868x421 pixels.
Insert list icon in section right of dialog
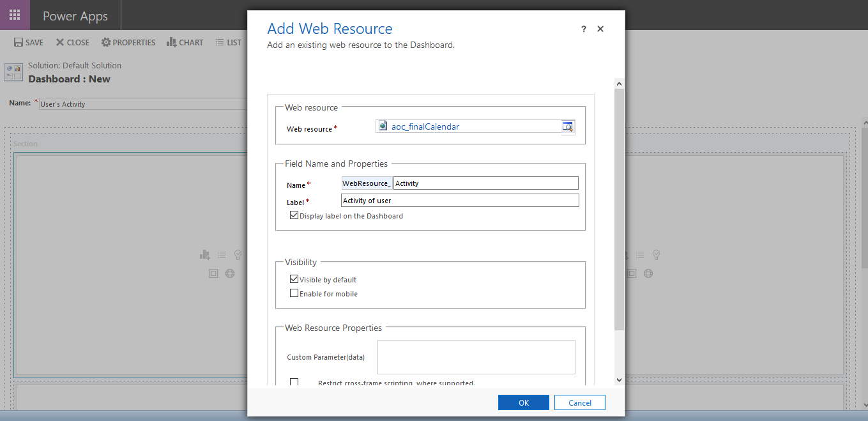coord(639,255)
